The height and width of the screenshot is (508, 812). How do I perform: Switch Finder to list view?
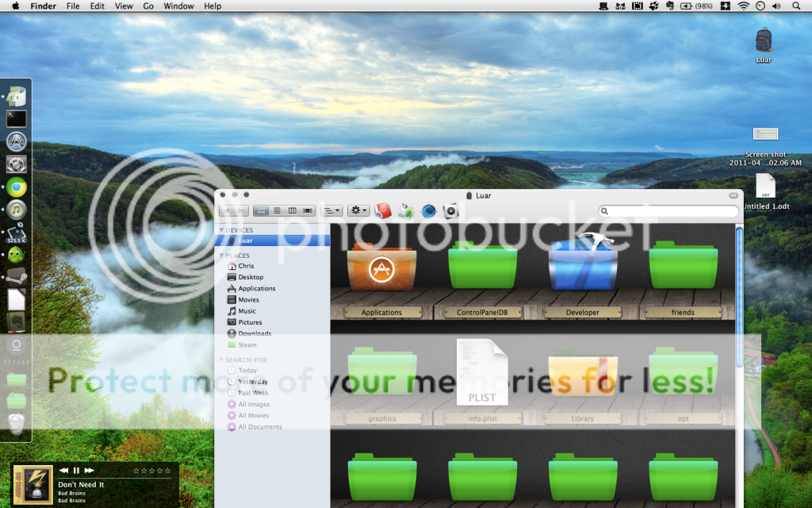[x=277, y=210]
